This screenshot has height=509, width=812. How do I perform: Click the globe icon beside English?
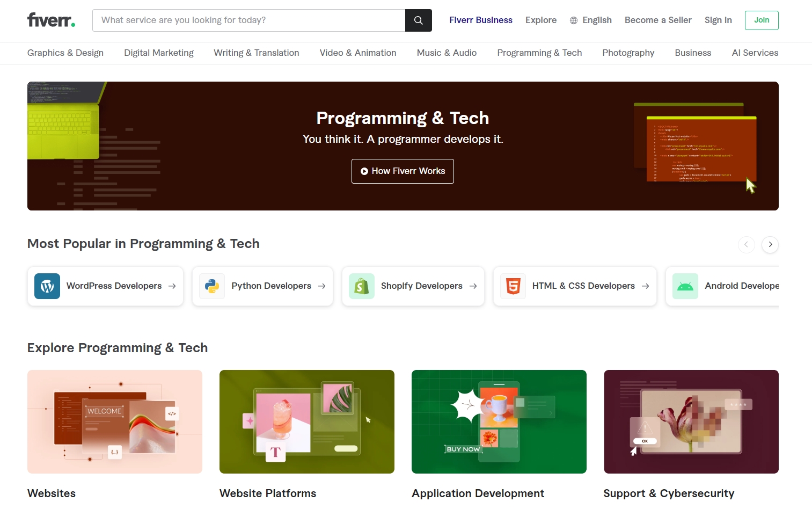(574, 20)
